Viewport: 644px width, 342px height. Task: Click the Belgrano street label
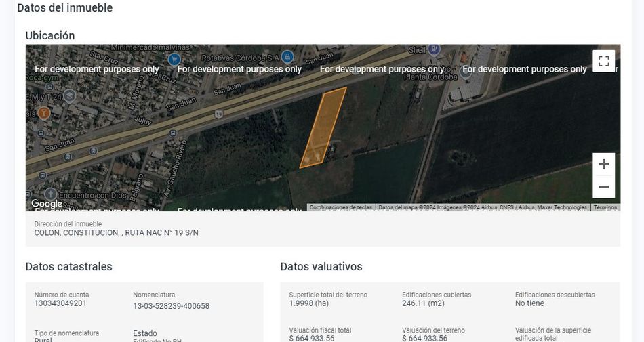tap(137, 188)
